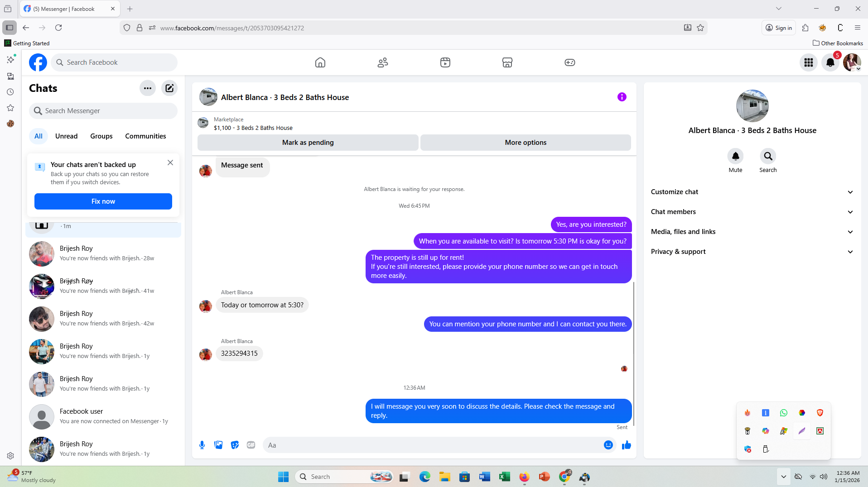Mute the conversation with bell icon

(x=735, y=156)
